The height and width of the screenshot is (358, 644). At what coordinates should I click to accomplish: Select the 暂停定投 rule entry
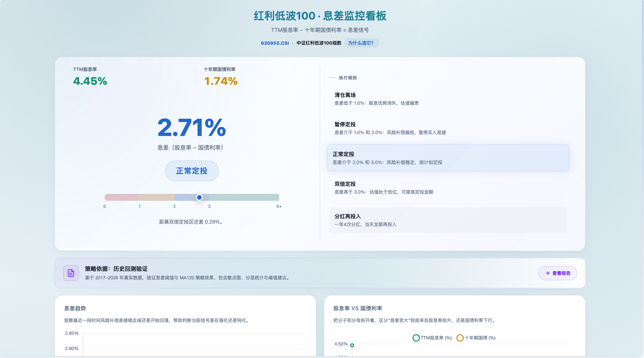(448, 128)
